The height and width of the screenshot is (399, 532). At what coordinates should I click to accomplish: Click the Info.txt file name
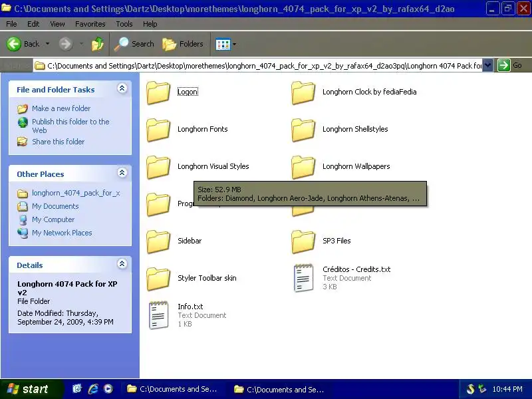190,307
